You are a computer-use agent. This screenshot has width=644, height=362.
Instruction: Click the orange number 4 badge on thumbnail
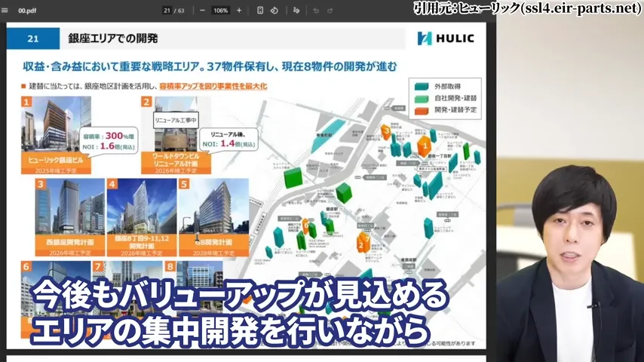point(112,184)
